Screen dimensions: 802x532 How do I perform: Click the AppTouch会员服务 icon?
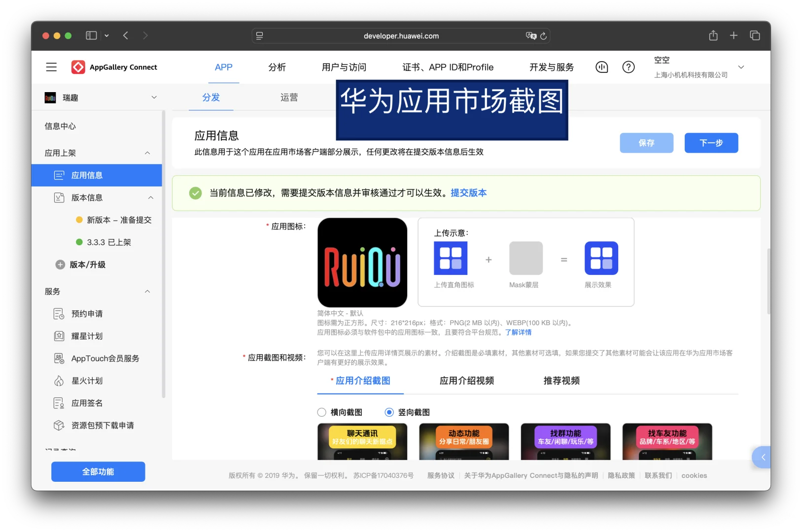pyautogui.click(x=59, y=359)
